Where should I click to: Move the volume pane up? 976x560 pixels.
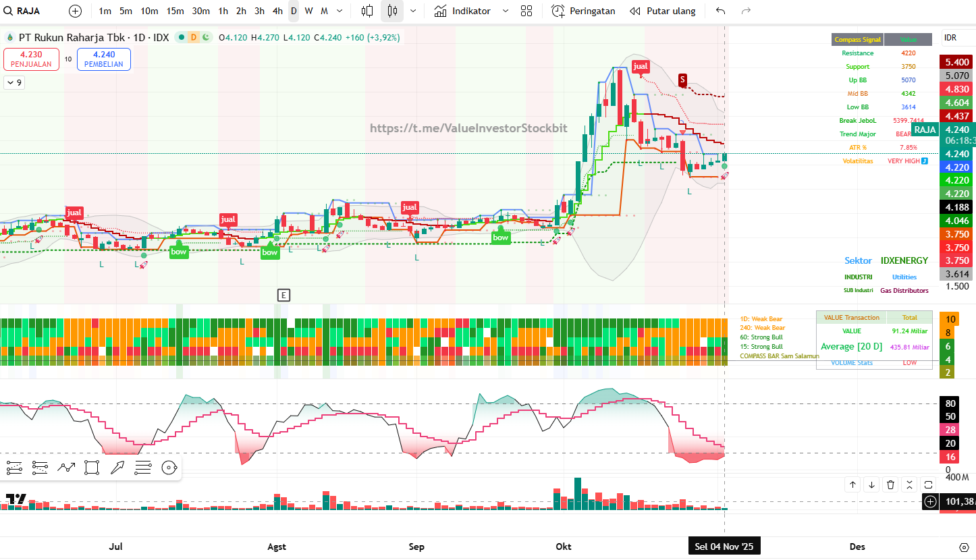(x=853, y=484)
